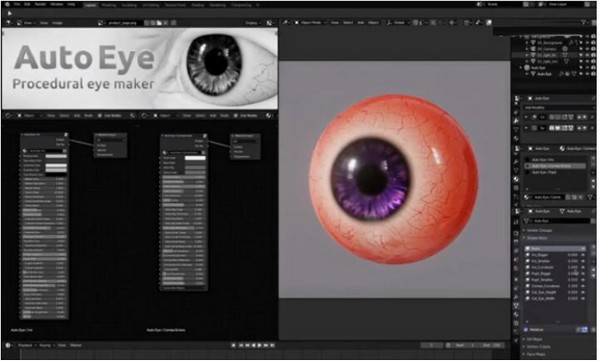Image resolution: width=600 pixels, height=361 pixels.
Task: Open Modifiers wrench tab beside Add Modifier
Action: [x=517, y=120]
